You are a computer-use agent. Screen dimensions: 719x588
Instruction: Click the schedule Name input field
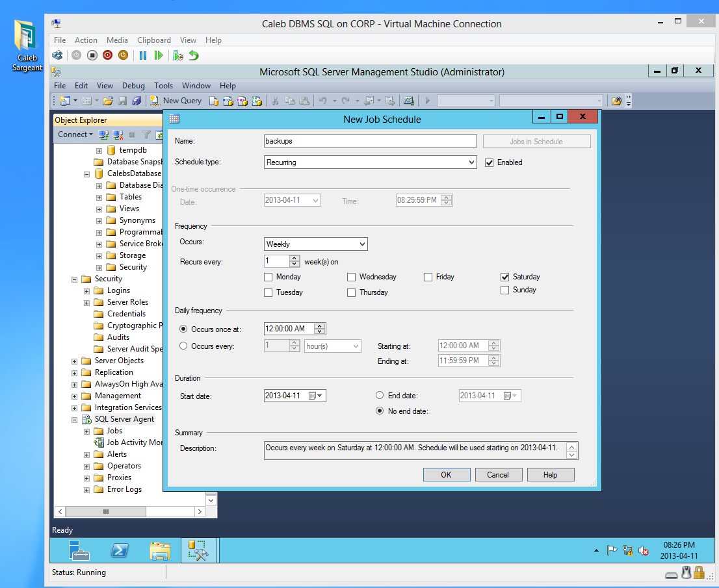(x=370, y=141)
